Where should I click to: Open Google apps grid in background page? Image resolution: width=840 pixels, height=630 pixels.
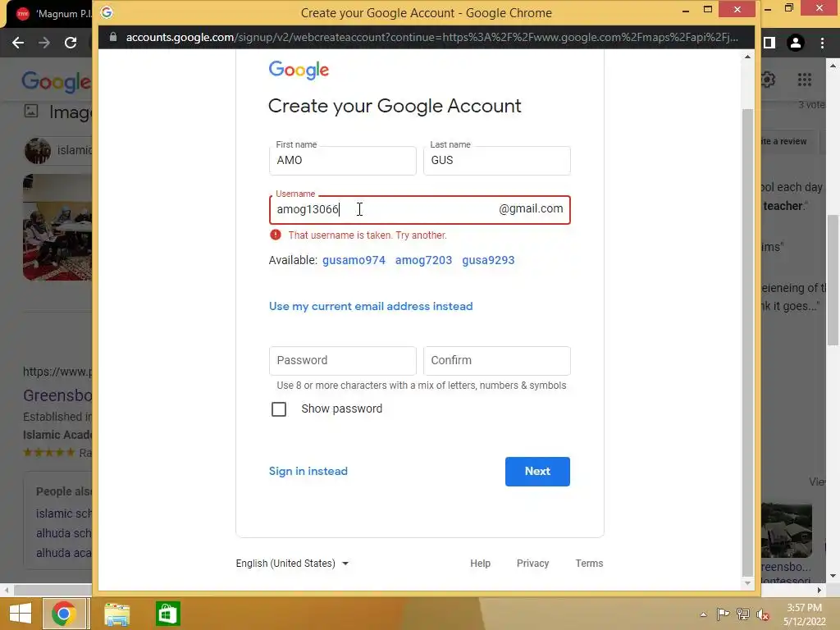[804, 80]
